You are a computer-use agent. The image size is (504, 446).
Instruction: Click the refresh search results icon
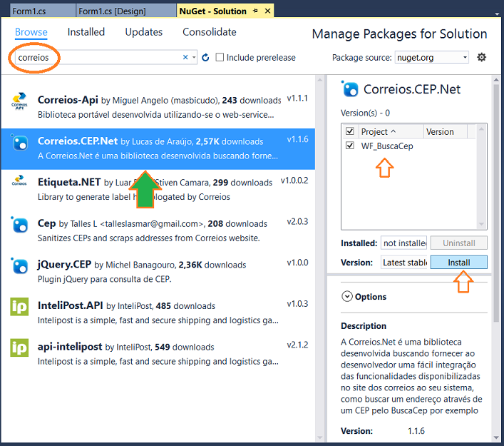tap(205, 58)
